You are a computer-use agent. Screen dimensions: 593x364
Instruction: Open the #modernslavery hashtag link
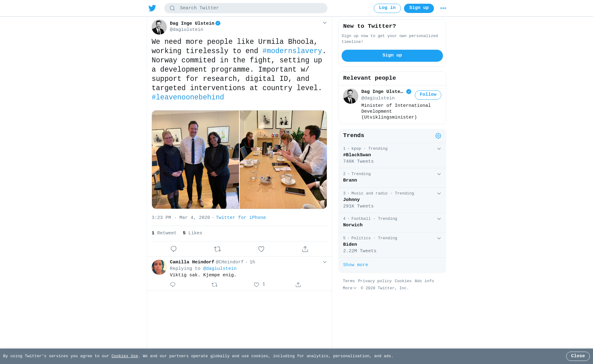click(x=292, y=51)
